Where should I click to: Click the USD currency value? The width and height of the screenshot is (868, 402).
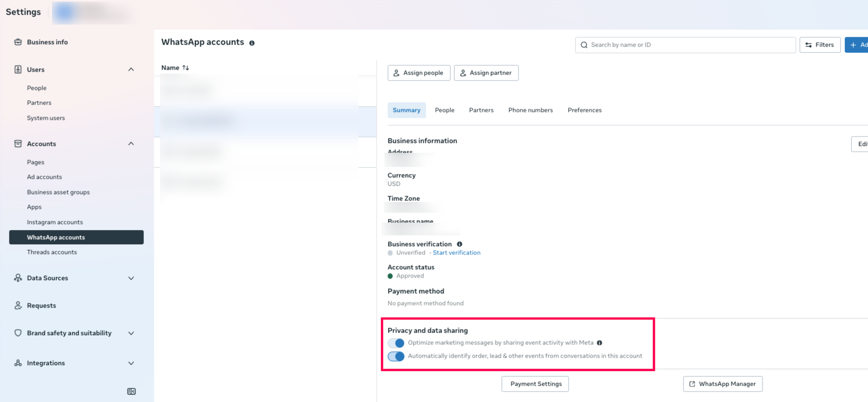tap(394, 184)
